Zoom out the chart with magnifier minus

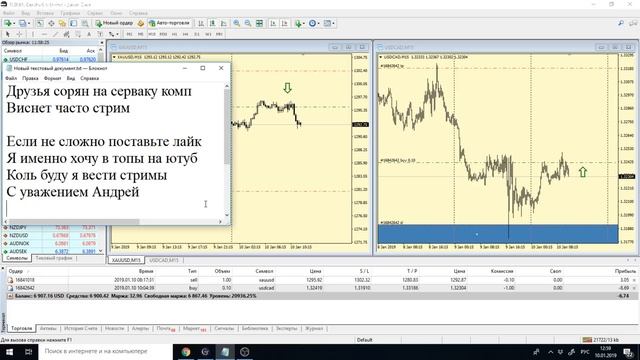click(x=248, y=23)
